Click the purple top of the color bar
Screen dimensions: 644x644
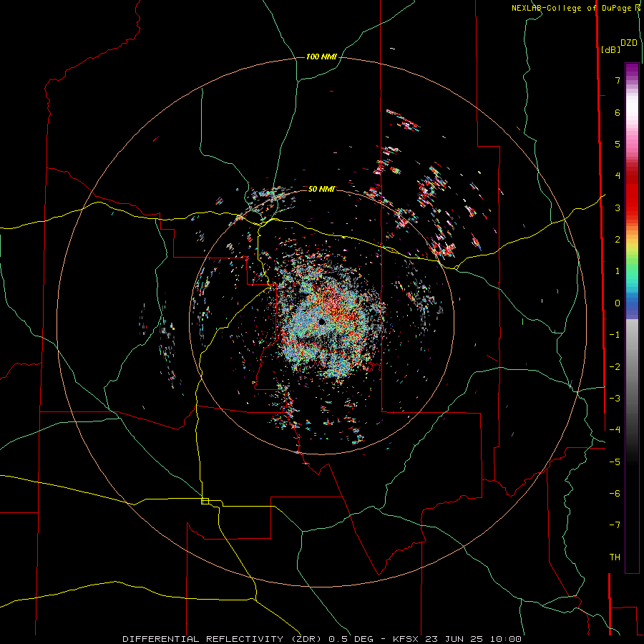tap(632, 70)
